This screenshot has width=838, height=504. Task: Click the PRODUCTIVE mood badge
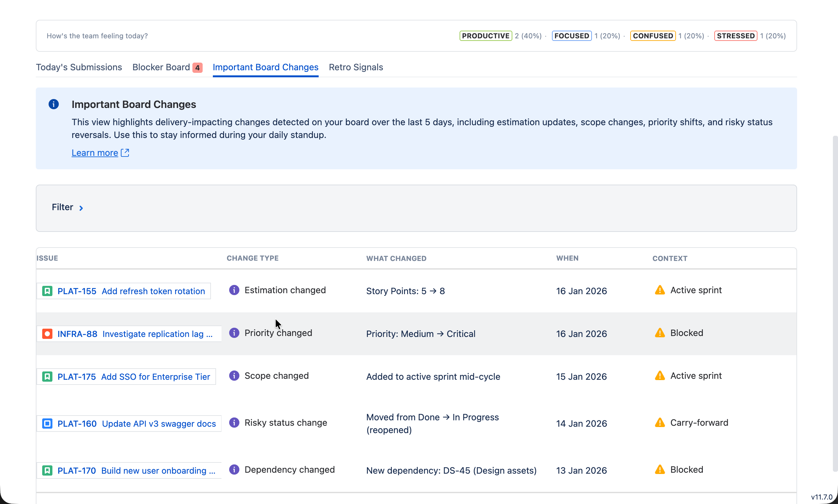(x=485, y=36)
